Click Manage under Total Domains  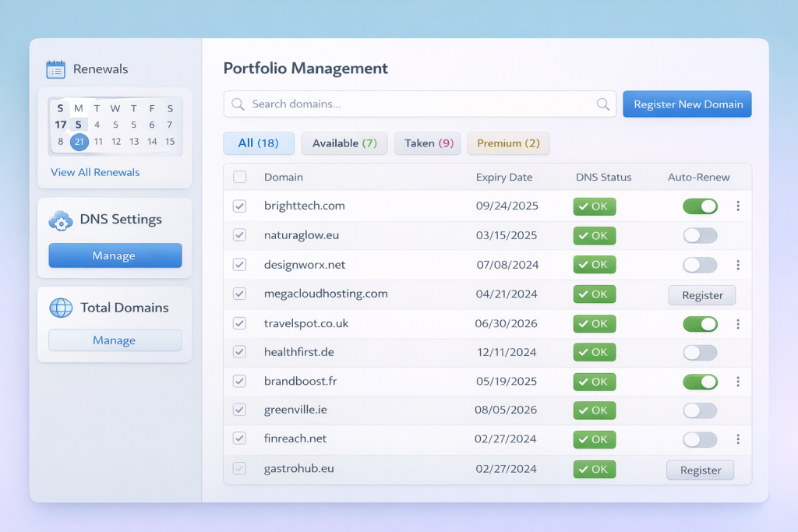[115, 340]
